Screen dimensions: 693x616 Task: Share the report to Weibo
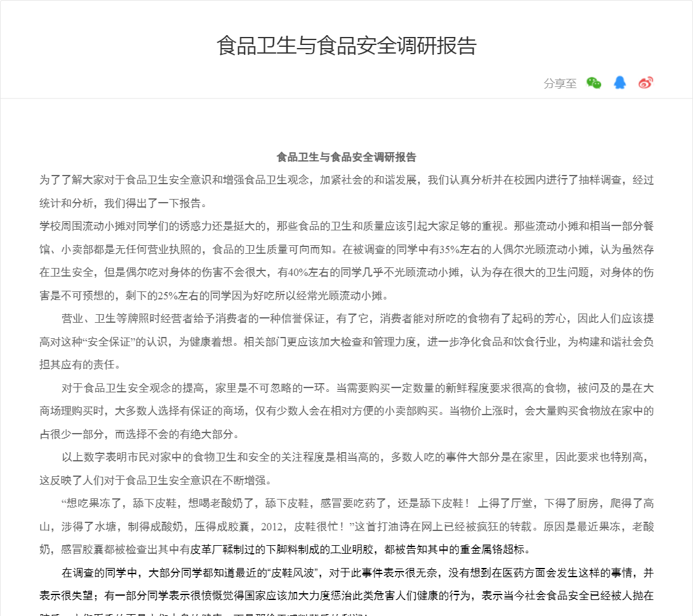coord(646,83)
